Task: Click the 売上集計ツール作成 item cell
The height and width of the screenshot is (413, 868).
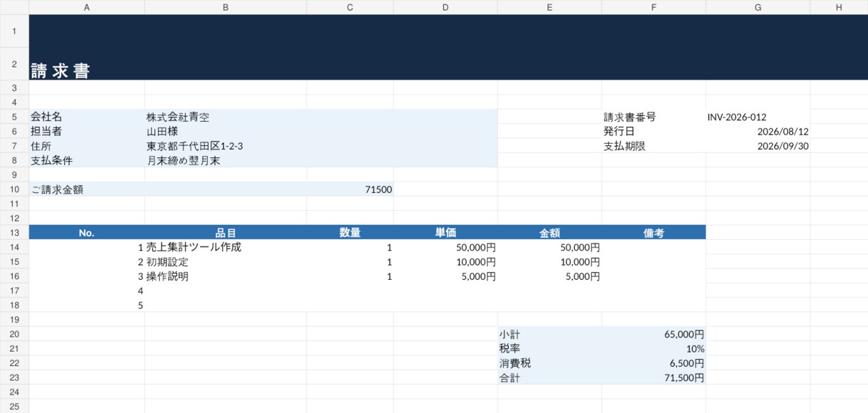Action: [226, 247]
